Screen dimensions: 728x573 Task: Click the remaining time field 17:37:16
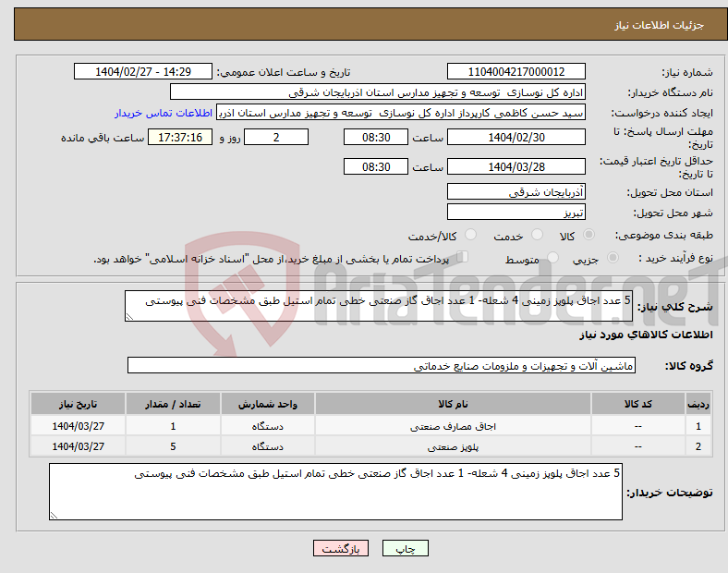(x=180, y=137)
